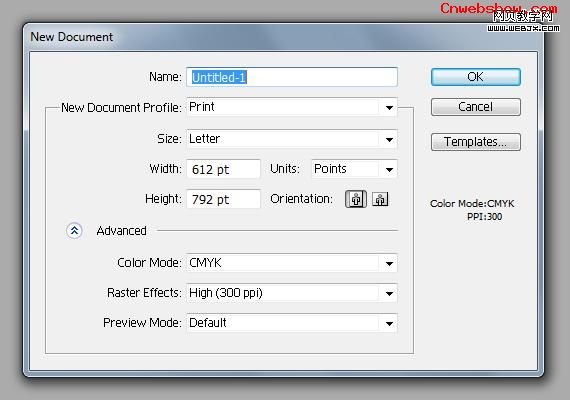Open Color Mode dropdown arrow

[389, 264]
